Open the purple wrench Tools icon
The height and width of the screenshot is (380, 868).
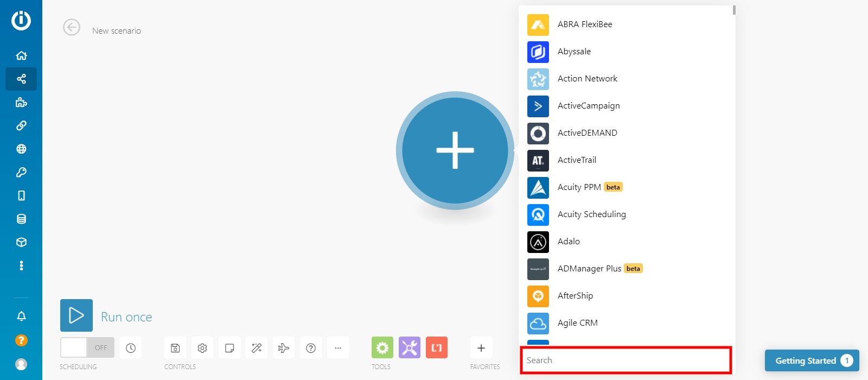click(410, 347)
